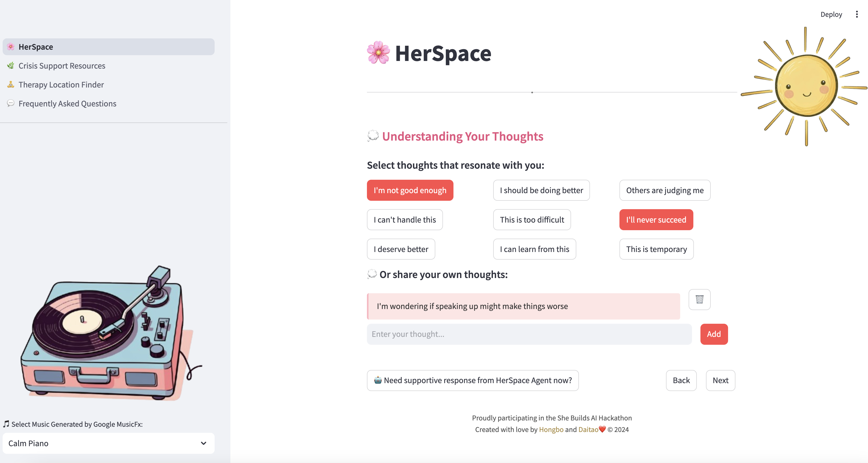Click the herb icon beside Crisis Support
This screenshot has height=463, width=868.
[11, 66]
